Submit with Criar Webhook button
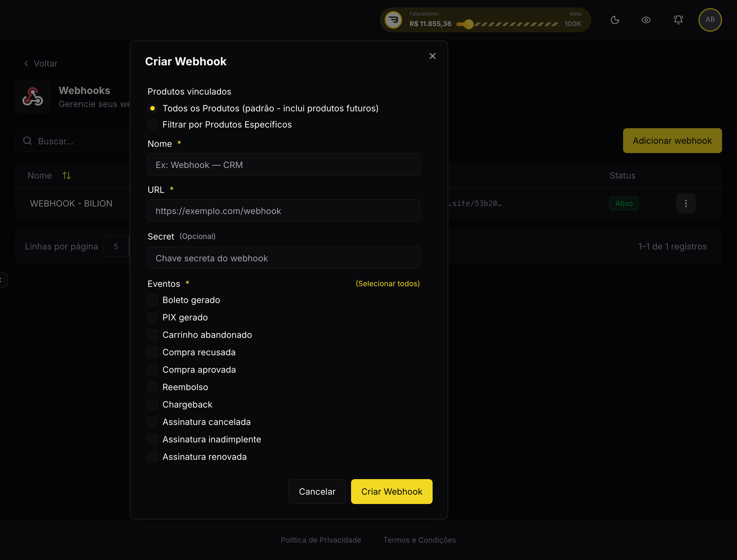 pos(392,491)
